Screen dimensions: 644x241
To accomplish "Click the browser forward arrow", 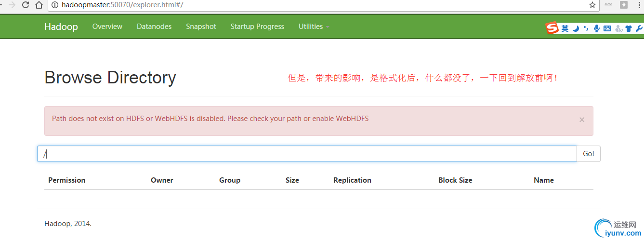I will coord(12,5).
